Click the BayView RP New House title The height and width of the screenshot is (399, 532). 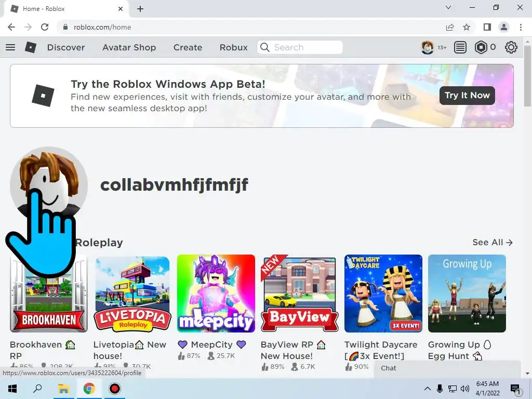293,350
